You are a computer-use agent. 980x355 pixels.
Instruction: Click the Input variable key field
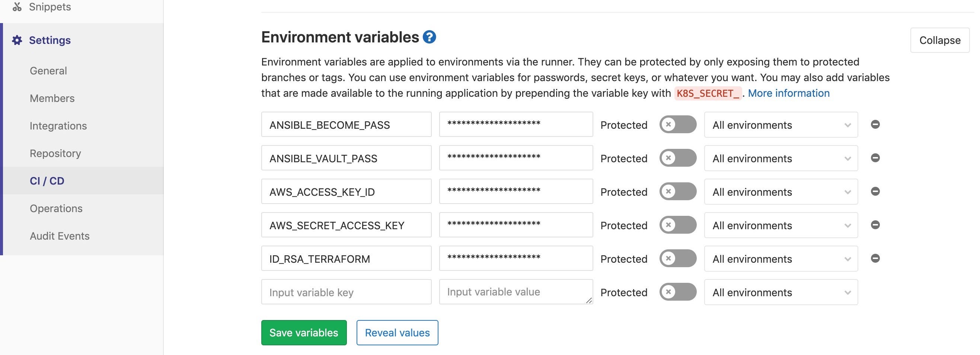(346, 292)
